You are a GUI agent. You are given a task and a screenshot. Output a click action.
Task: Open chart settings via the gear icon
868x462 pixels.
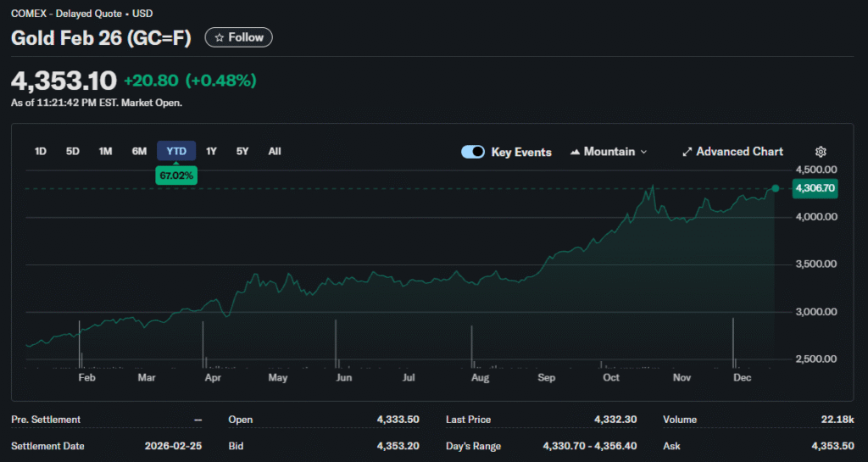[821, 152]
